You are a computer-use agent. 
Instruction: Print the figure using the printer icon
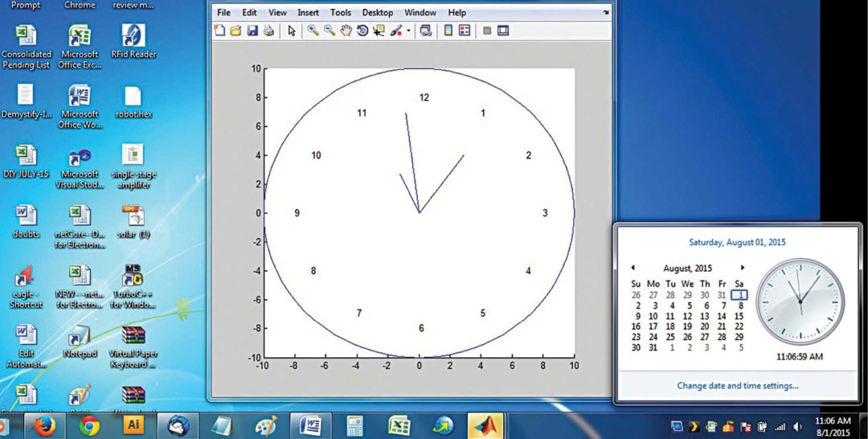[x=268, y=31]
